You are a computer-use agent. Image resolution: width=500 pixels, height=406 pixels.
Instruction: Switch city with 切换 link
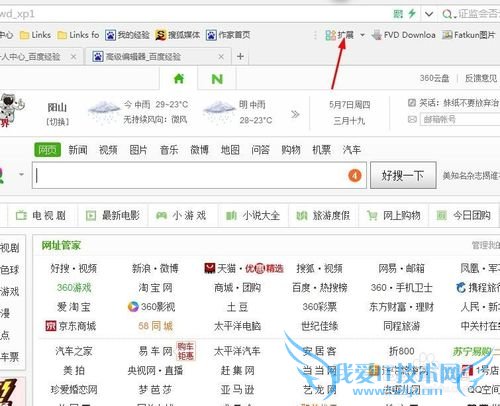pos(58,122)
